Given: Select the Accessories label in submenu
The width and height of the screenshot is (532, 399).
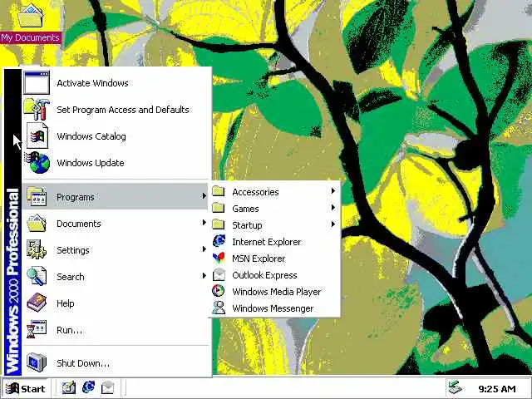Looking at the screenshot, I should [x=255, y=192].
